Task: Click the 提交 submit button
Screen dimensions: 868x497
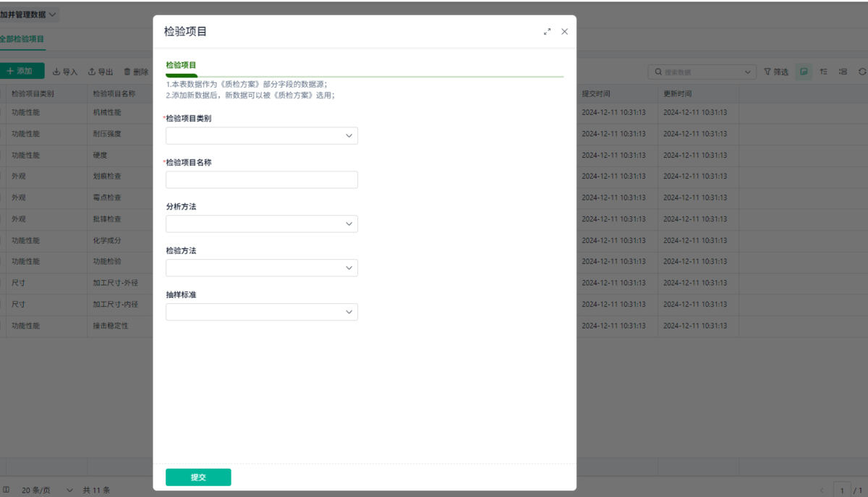Action: pyautogui.click(x=198, y=477)
